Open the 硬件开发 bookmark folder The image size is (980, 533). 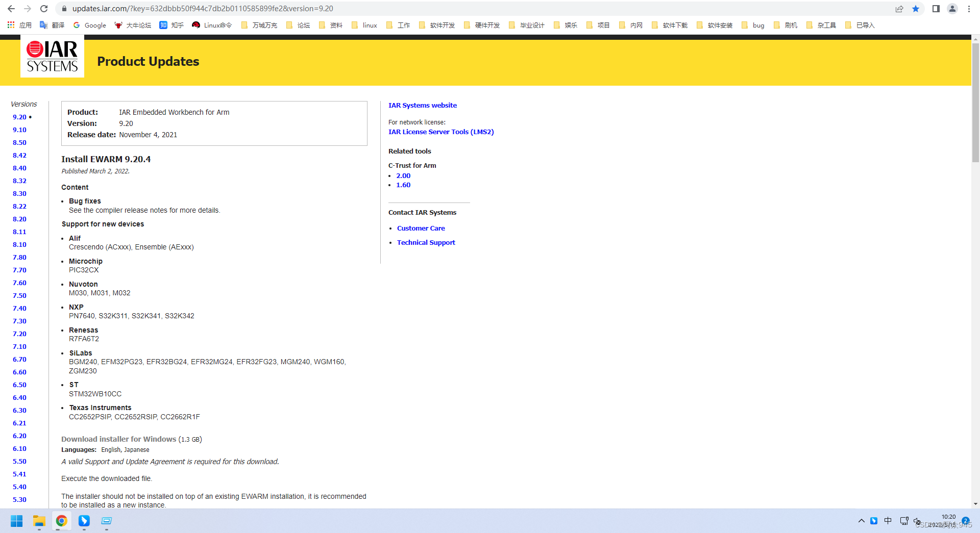point(482,25)
